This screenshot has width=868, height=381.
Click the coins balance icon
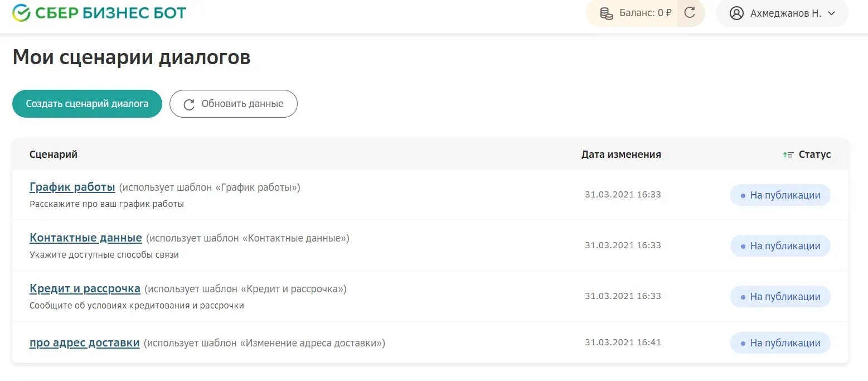pyautogui.click(x=607, y=13)
